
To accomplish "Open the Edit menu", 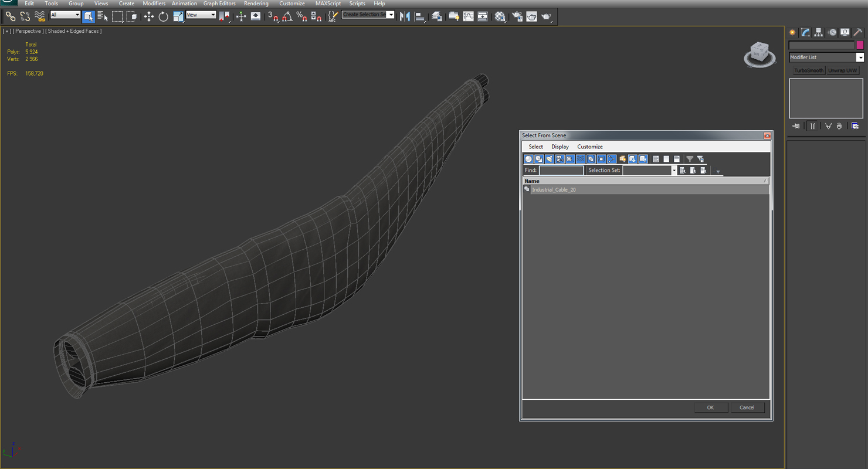I will pos(29,4).
